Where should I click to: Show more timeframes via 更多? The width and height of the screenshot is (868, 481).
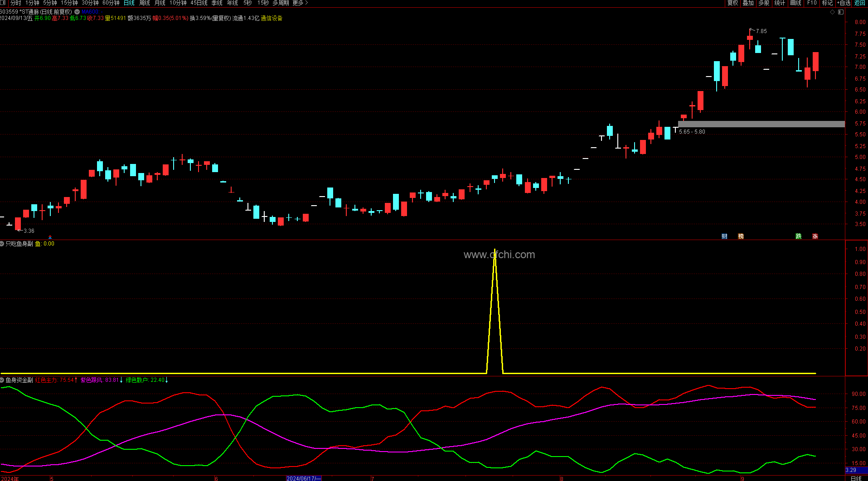tap(300, 3)
